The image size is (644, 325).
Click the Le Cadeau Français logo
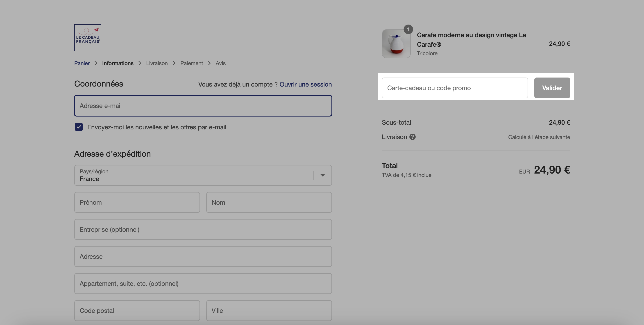(88, 38)
